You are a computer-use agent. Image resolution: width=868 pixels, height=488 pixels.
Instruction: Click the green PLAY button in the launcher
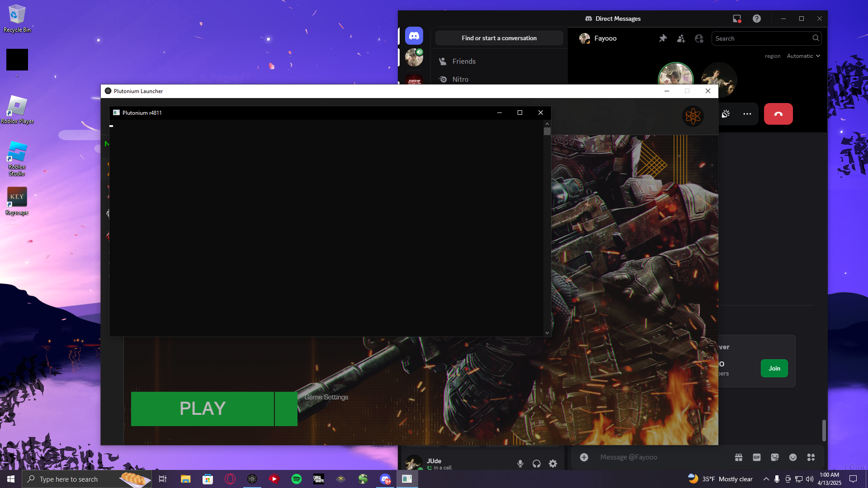[x=203, y=409]
